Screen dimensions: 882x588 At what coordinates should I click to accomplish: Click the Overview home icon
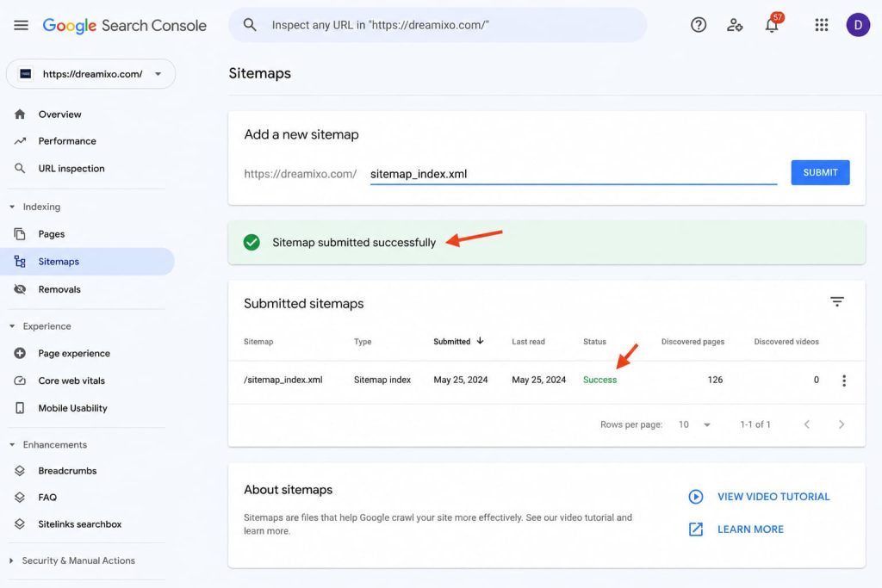click(x=20, y=115)
